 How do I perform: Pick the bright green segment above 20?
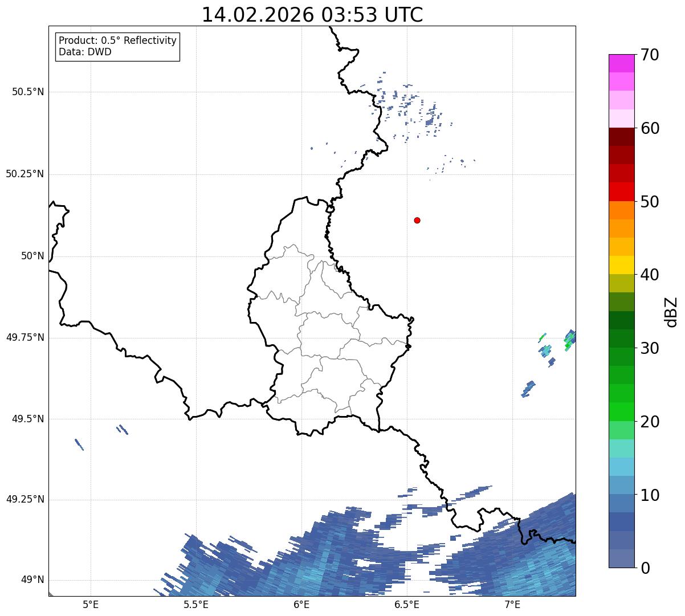(x=622, y=411)
